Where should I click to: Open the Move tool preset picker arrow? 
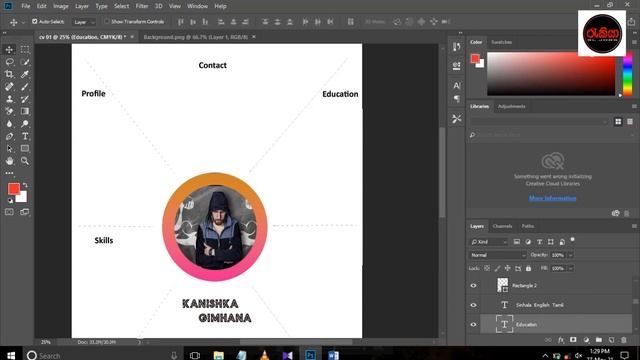coord(23,22)
